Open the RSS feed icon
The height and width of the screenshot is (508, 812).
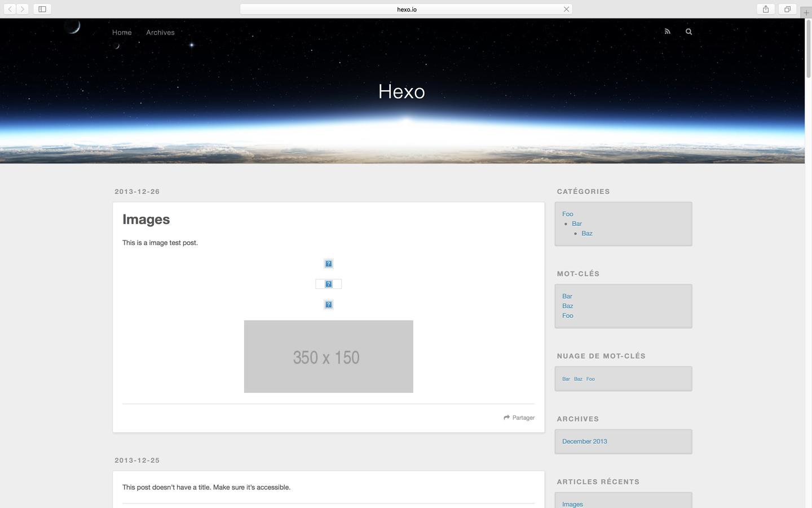tap(667, 32)
